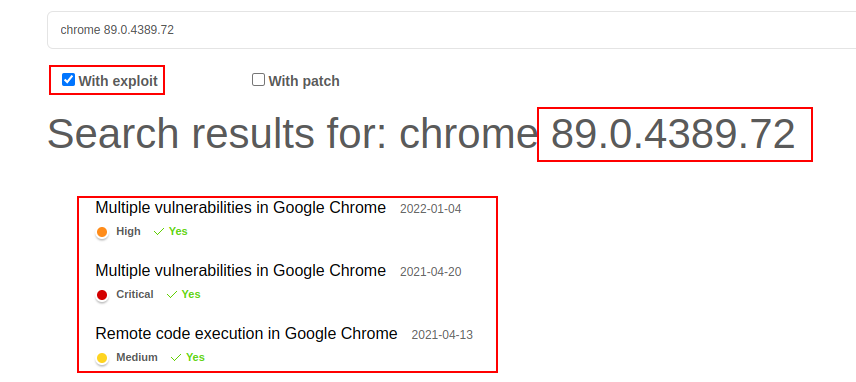Click the Critical severity label
856x382 pixels.
135,294
